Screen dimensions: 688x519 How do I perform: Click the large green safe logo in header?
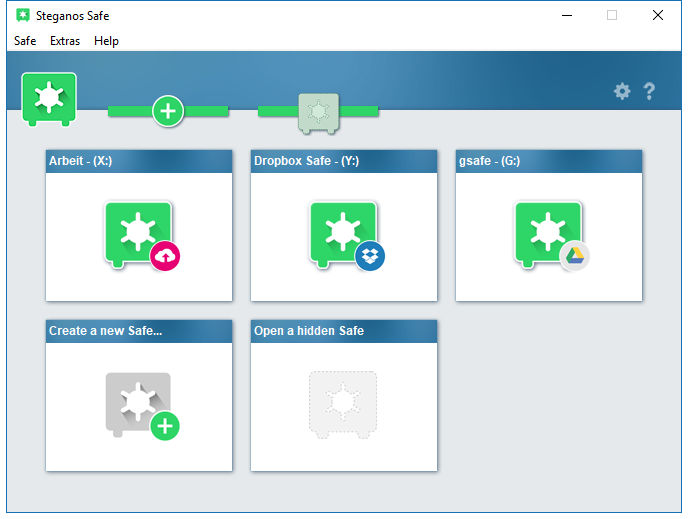(49, 100)
